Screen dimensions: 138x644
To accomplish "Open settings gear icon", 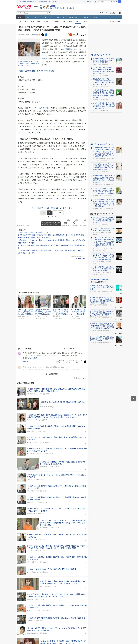I will [120, 13].
